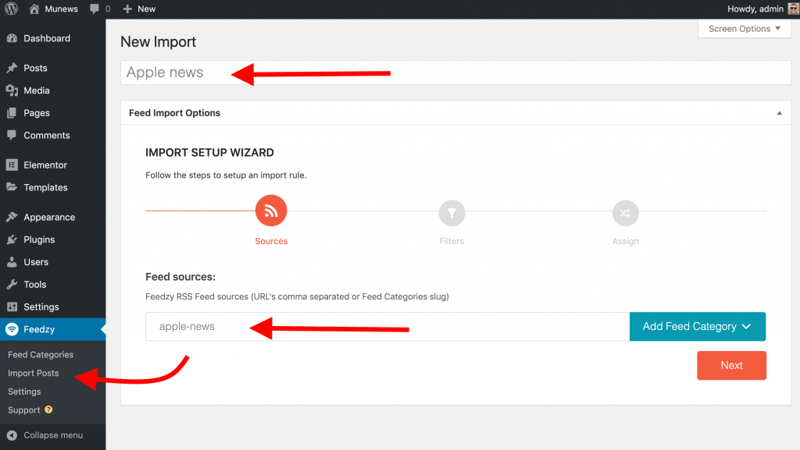Screen dimensions: 800x450
Task: Click the Support help question icon
Action: click(48, 410)
